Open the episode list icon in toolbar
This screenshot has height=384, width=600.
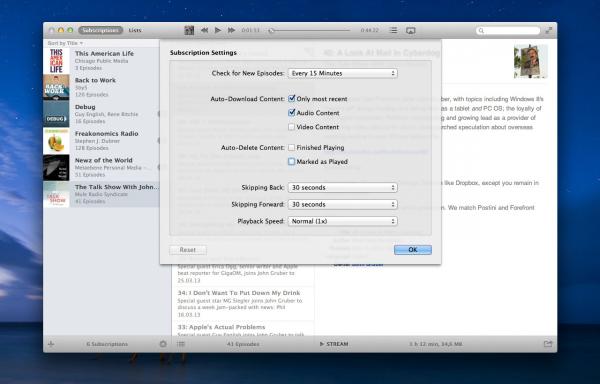click(x=393, y=30)
